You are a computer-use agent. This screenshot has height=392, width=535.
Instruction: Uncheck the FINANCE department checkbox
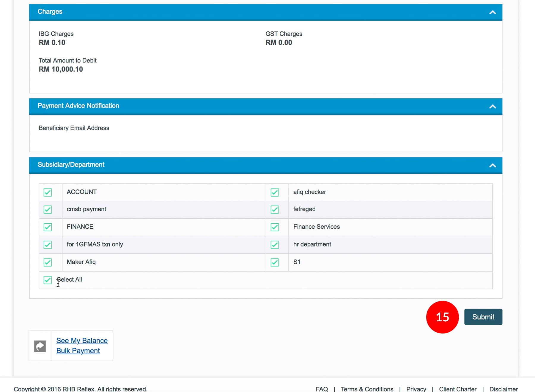click(x=48, y=227)
